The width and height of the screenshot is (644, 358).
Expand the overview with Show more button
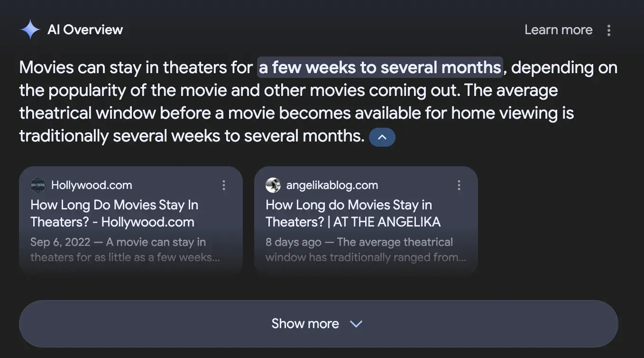point(304,324)
